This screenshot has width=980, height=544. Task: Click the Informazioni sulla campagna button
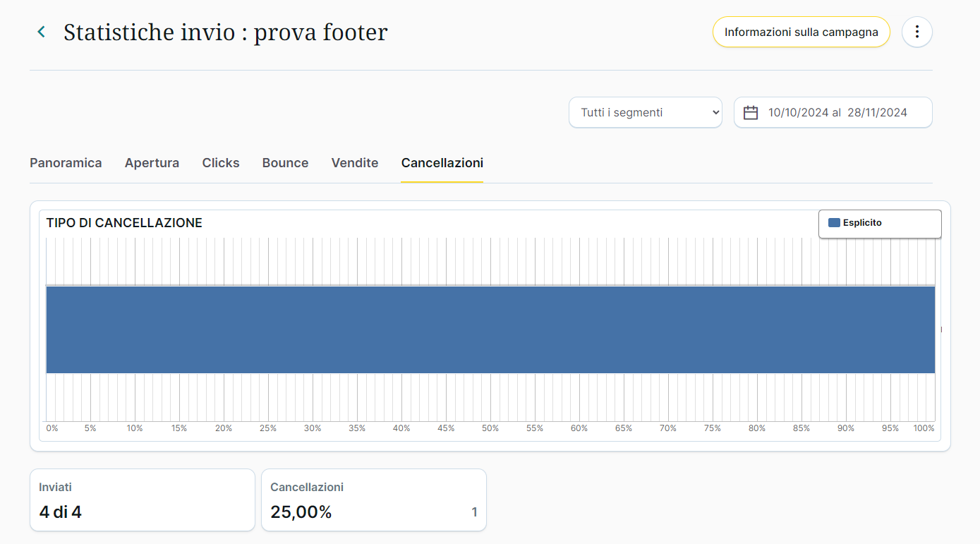tap(801, 32)
